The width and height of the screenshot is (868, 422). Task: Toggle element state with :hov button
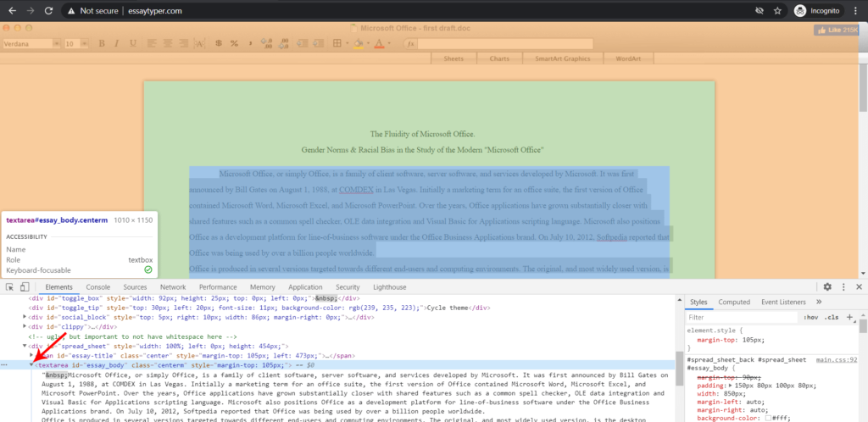(811, 317)
